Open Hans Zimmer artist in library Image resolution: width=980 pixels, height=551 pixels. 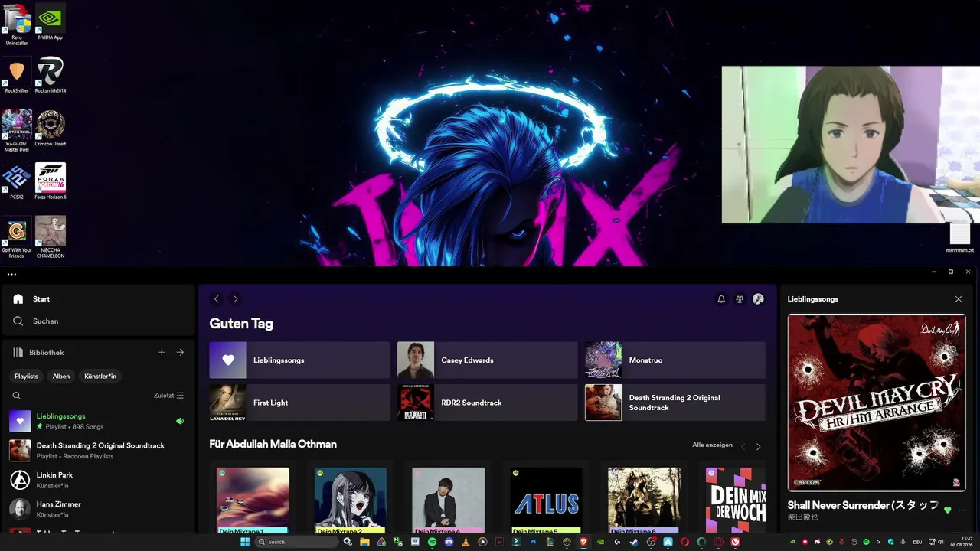point(99,509)
